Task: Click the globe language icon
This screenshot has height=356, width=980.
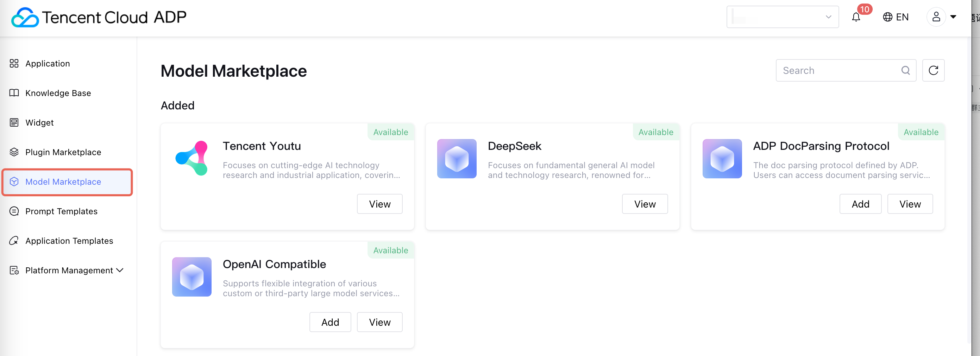Action: click(887, 17)
